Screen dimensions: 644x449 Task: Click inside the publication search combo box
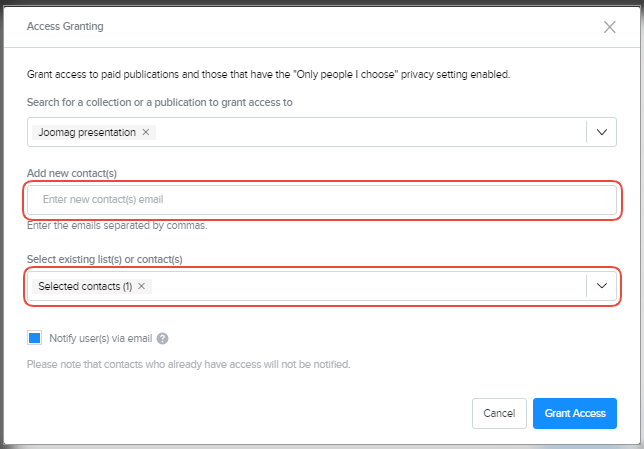(x=370, y=132)
